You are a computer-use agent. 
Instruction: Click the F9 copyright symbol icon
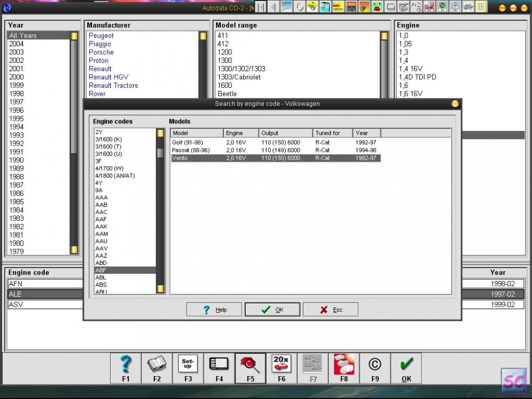pos(375,368)
